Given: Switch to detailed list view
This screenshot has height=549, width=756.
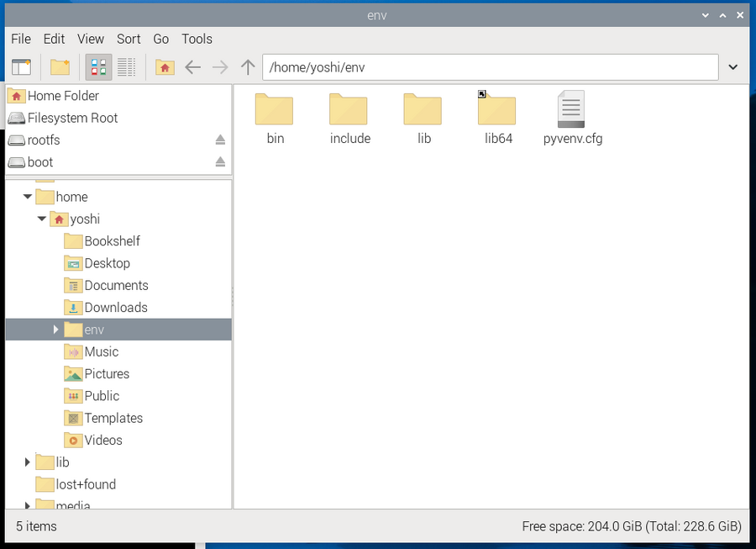Looking at the screenshot, I should click(x=126, y=67).
